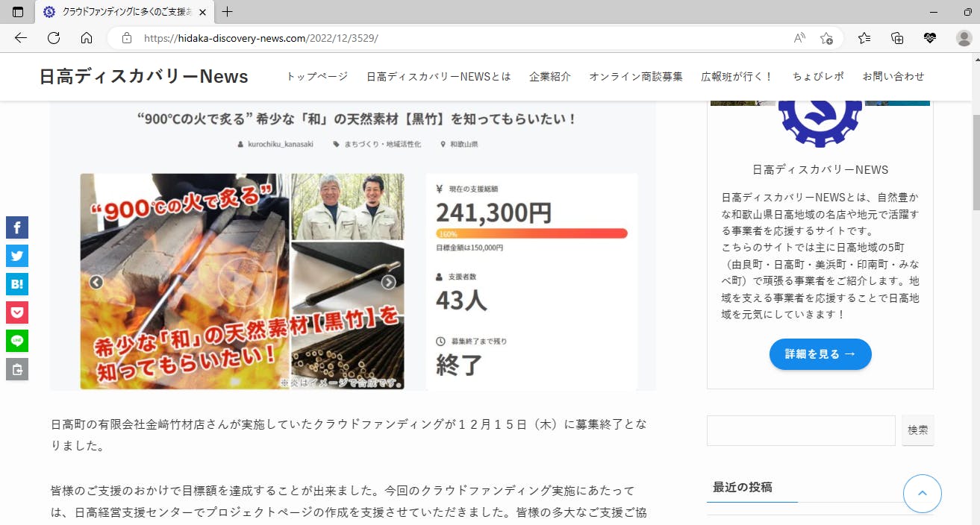Image resolution: width=980 pixels, height=525 pixels.
Task: Click the 詳細を見る button
Action: click(820, 354)
